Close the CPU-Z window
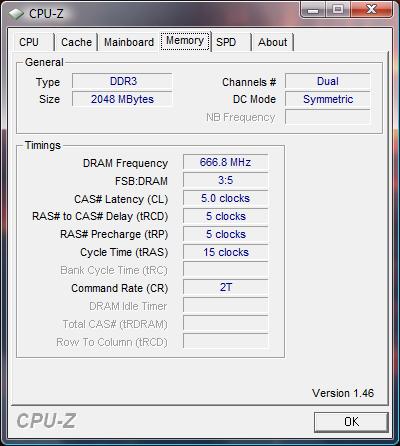 pos(371,9)
